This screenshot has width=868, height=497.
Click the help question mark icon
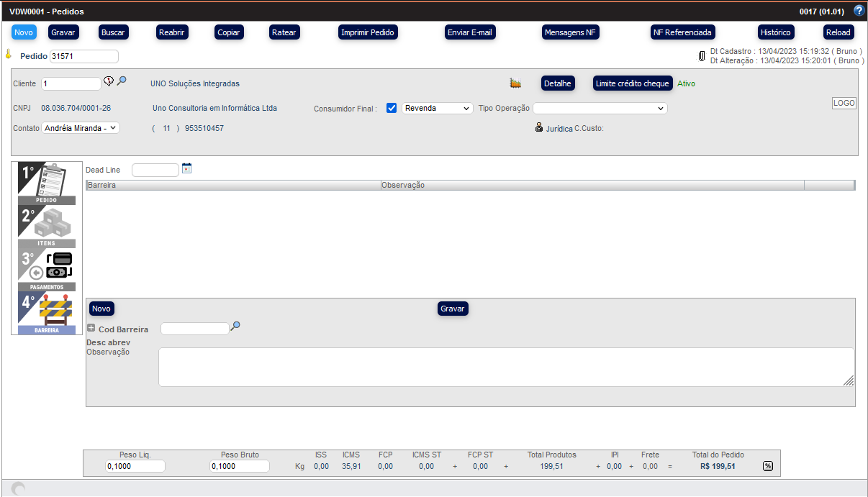(859, 11)
